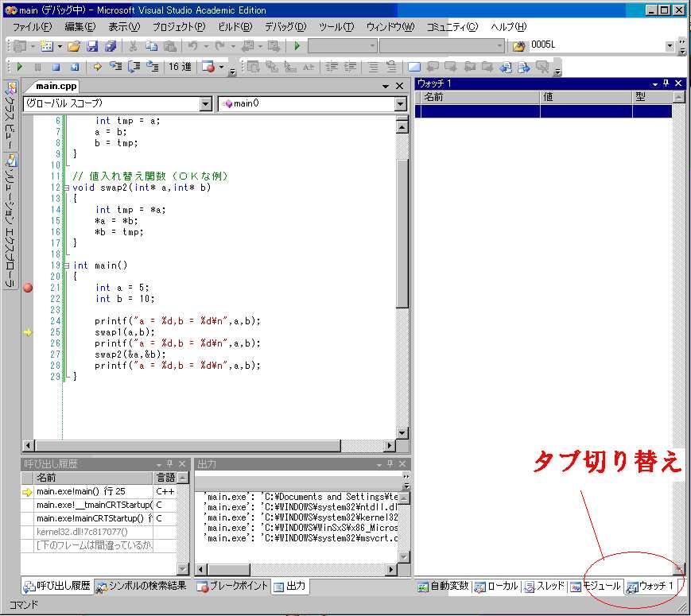Open the Solution Explorer side tab
The width and height of the screenshot is (691, 616).
tap(10, 222)
